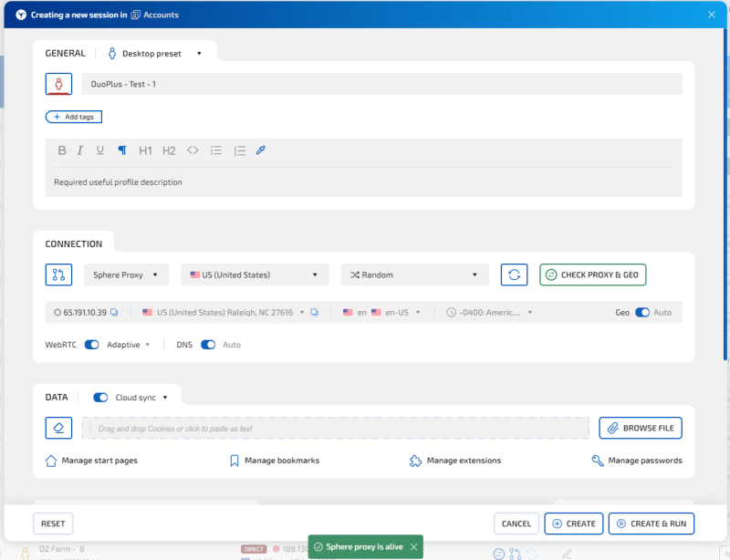This screenshot has height=560, width=730.
Task: Open the Sphere Proxy dropdown
Action: [126, 275]
